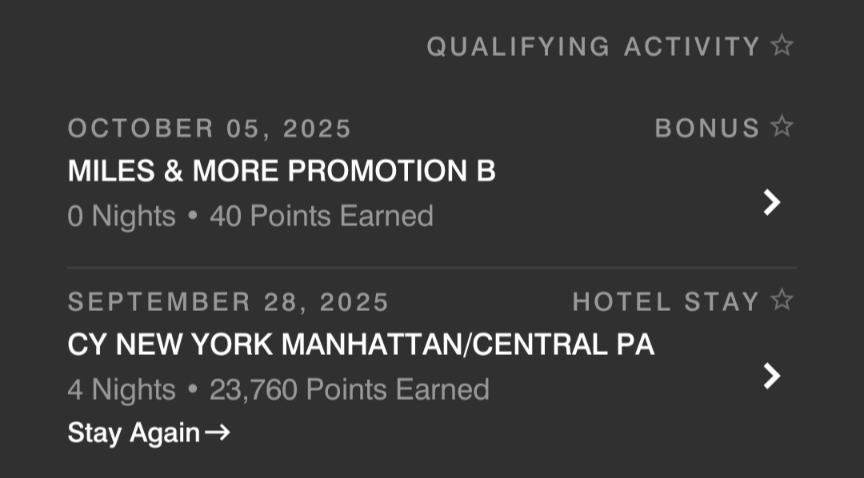The image size is (864, 478).
Task: Click the Hotel Stay activity type label
Action: (666, 301)
